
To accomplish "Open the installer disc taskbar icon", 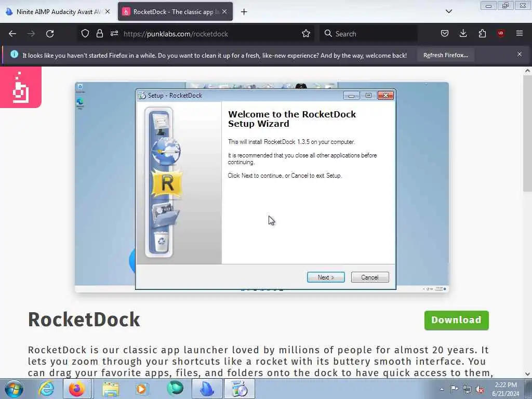I will [x=240, y=389].
